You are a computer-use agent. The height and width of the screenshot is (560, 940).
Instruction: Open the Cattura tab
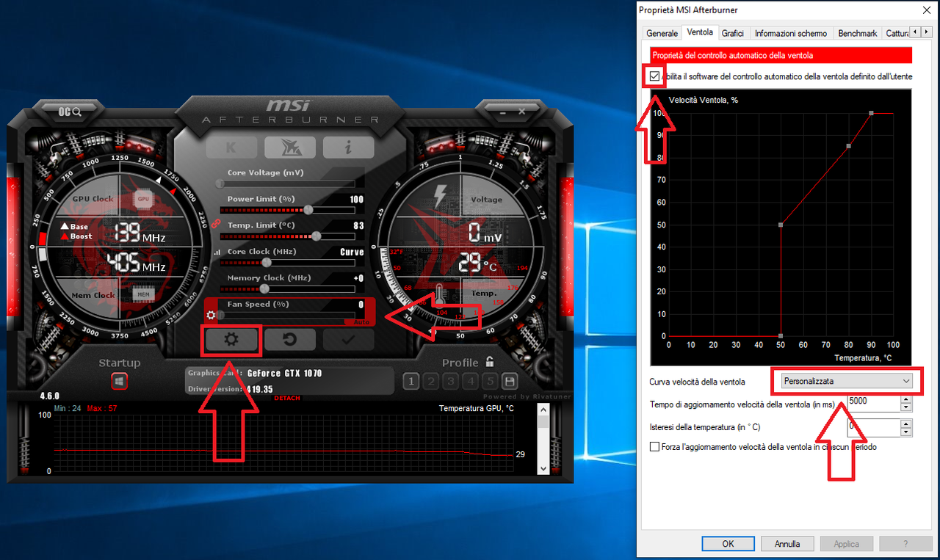896,33
